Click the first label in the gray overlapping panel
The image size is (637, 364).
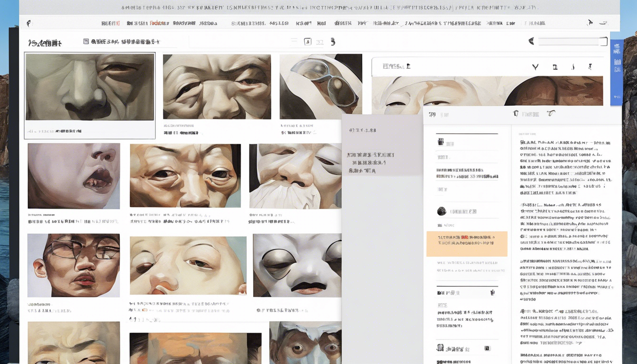click(x=362, y=130)
